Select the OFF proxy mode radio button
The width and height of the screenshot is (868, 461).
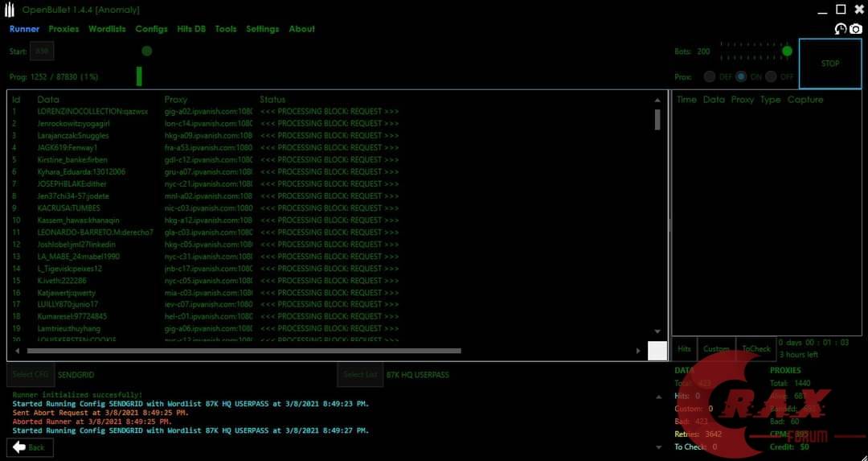[x=771, y=77]
